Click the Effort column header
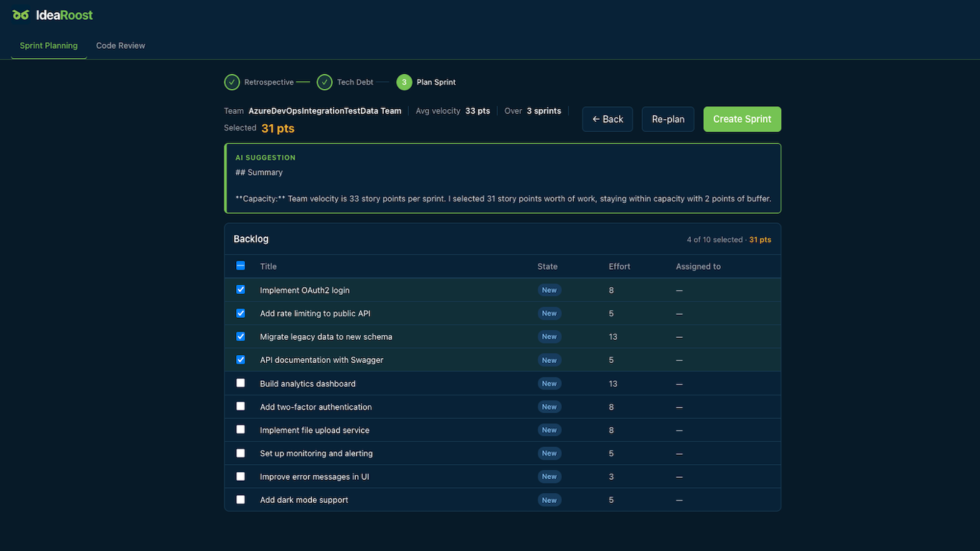Screen dimensions: 980x551 (x=619, y=267)
